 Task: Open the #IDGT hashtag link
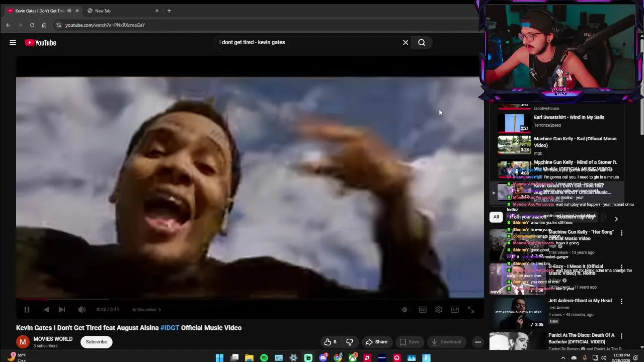click(x=170, y=328)
